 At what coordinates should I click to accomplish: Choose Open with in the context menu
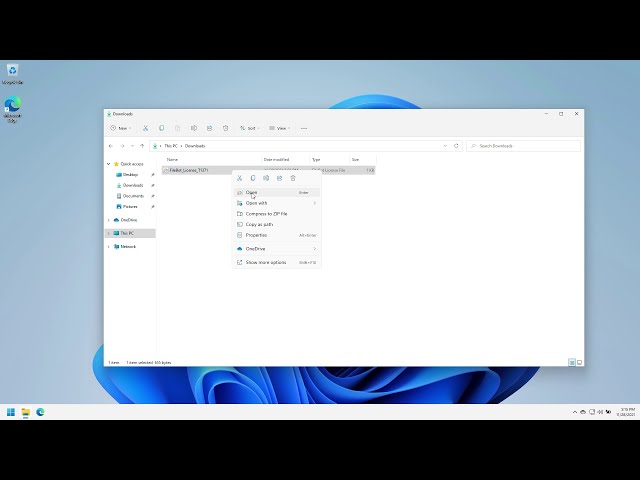(x=276, y=203)
